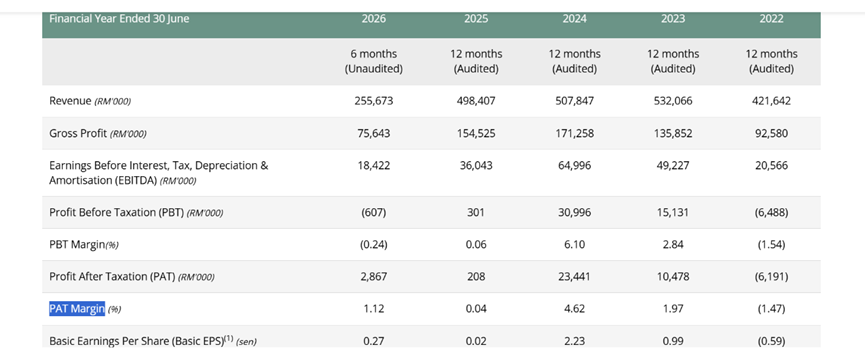Viewport: 865px width, 364px height.
Task: Click the gross profit value 92,580
Action: [x=771, y=133]
